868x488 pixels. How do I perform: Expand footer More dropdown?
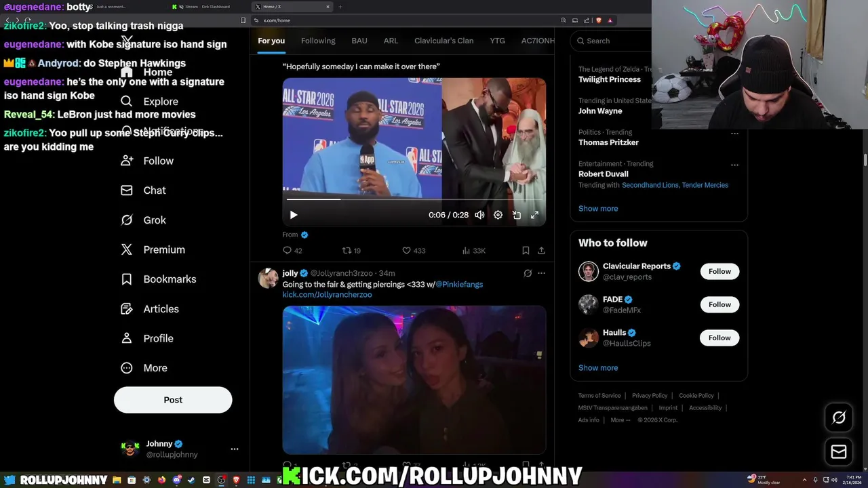point(620,420)
